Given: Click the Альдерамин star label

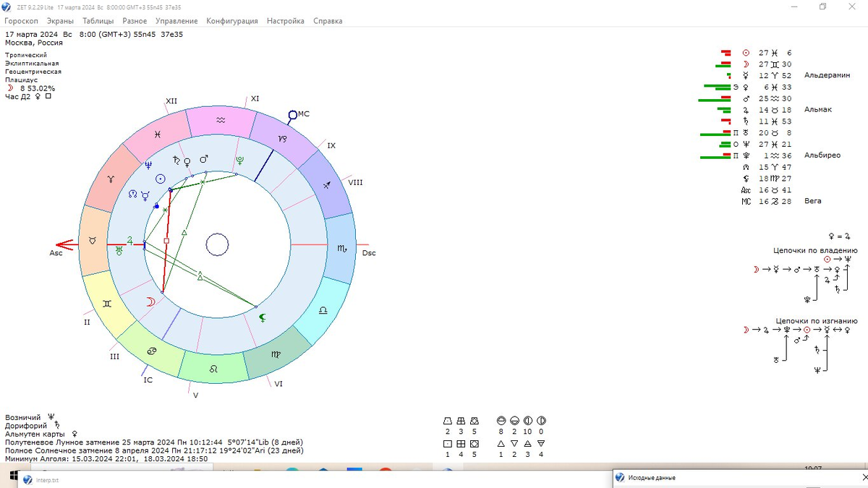Looking at the screenshot, I should point(827,75).
